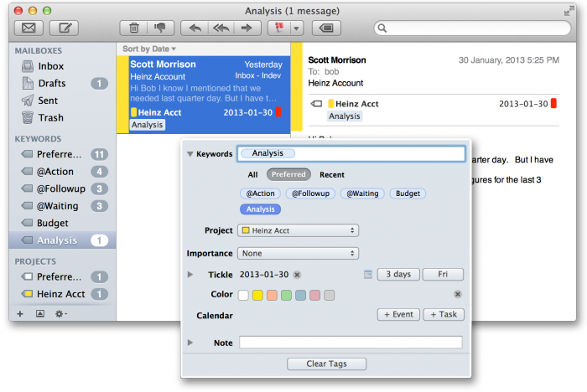Open the Project dropdown showing Heinz Acct
Image resolution: width=587 pixels, height=392 pixels.
point(298,230)
